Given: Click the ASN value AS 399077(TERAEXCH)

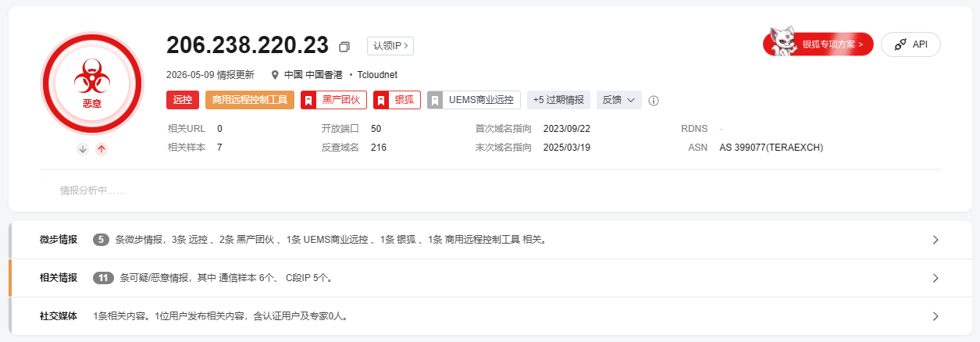Looking at the screenshot, I should pyautogui.click(x=772, y=147).
